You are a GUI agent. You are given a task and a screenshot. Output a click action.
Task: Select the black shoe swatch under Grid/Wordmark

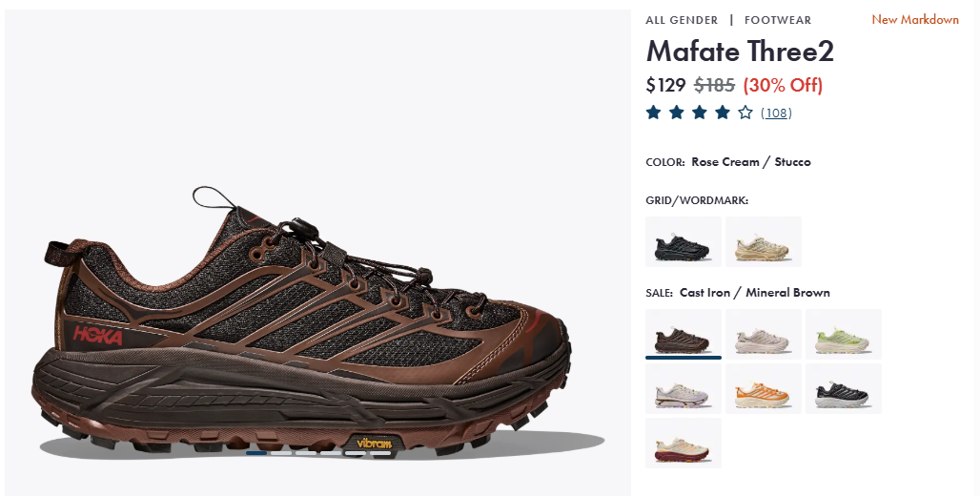(684, 242)
